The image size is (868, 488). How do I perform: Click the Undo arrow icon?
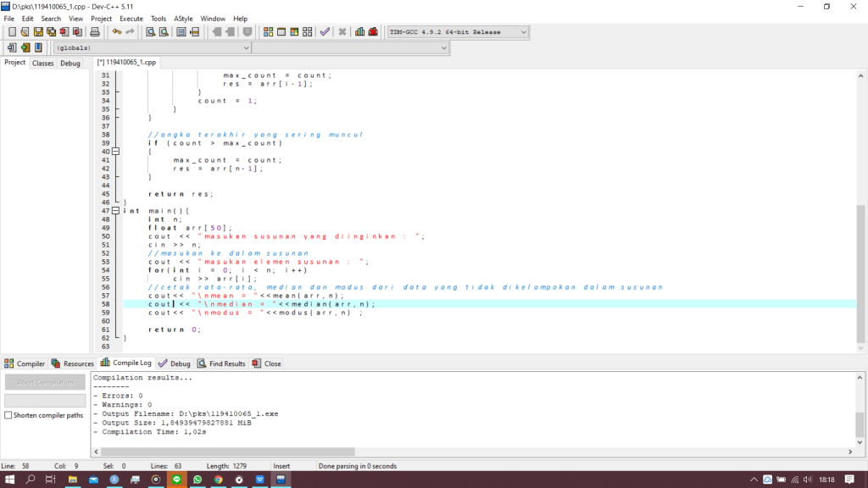pyautogui.click(x=117, y=32)
